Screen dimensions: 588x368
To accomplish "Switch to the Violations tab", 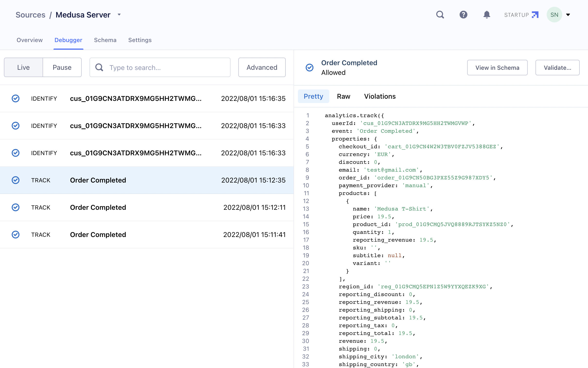I will [380, 96].
